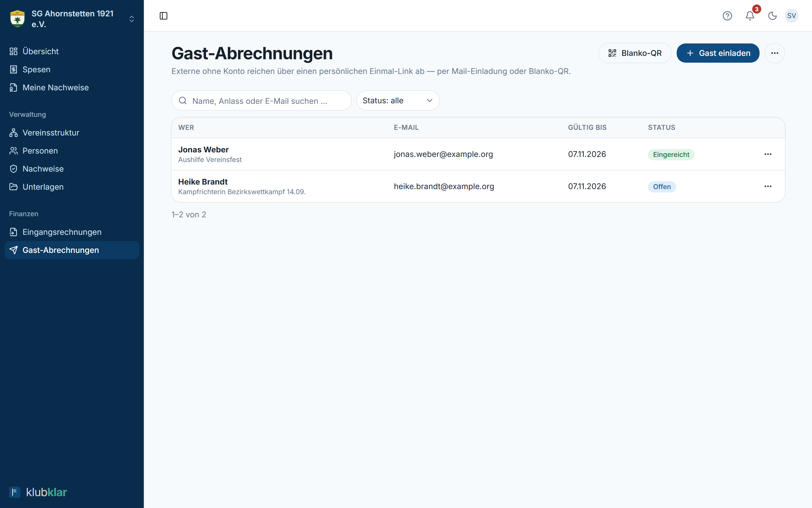This screenshot has width=812, height=508.
Task: Open Spesen in sidebar
Action: [x=72, y=69]
